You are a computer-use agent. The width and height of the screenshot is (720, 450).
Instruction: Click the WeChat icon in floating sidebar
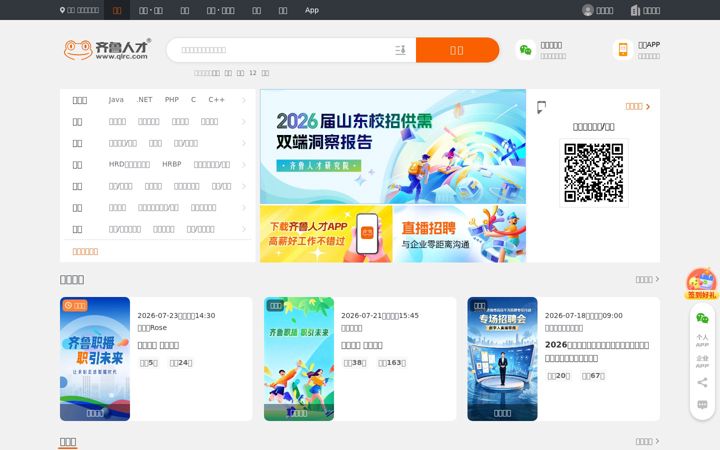(702, 318)
